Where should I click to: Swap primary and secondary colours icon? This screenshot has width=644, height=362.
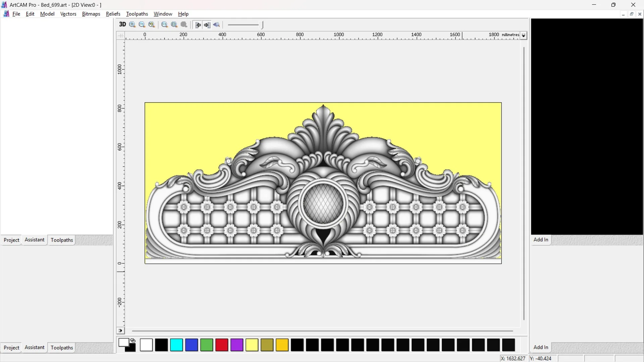tap(133, 341)
